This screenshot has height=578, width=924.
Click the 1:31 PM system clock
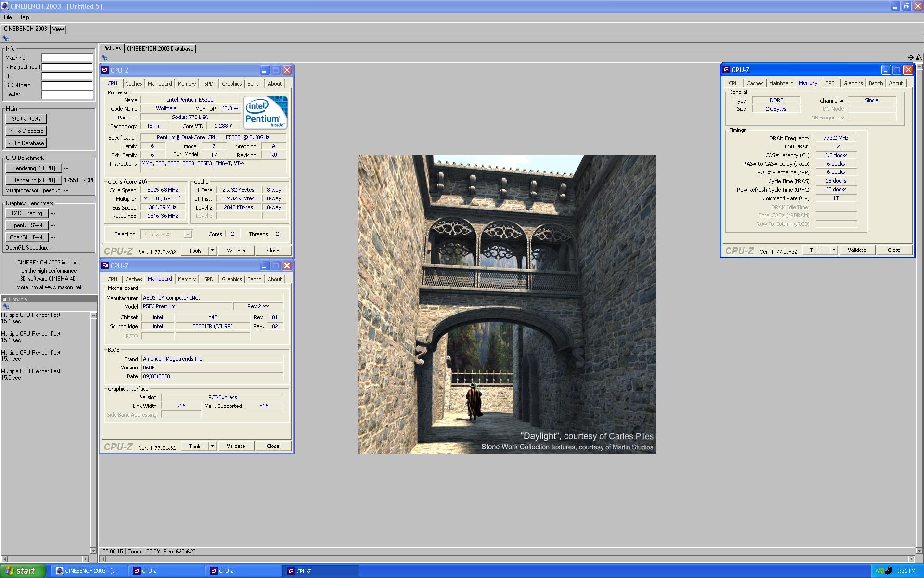tap(906, 571)
